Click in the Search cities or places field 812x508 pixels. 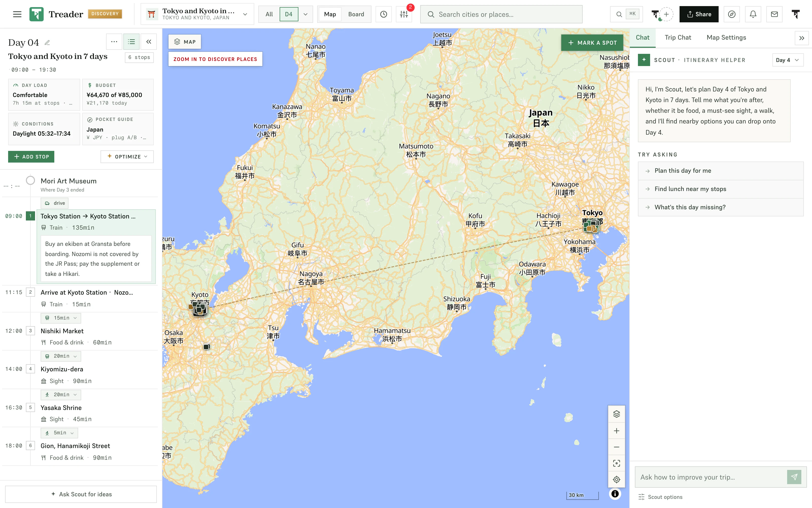(x=501, y=14)
